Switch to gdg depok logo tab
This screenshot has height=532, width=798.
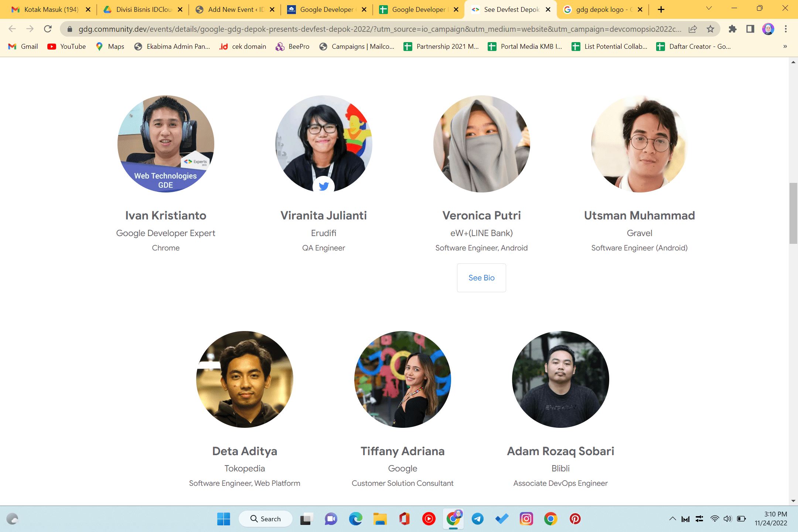(x=603, y=9)
